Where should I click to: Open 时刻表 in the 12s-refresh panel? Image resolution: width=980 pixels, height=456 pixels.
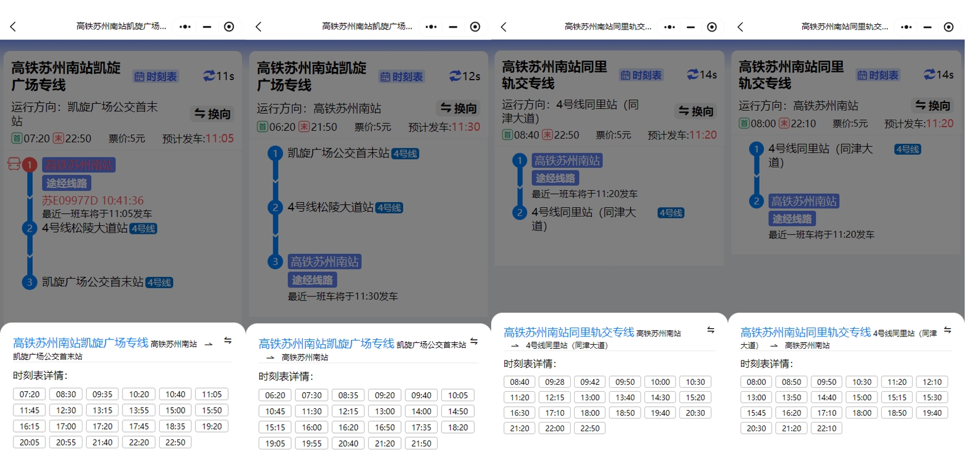click(x=402, y=77)
